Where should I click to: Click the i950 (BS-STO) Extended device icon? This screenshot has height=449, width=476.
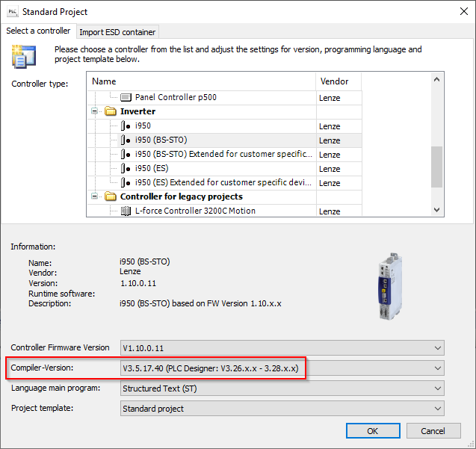tap(126, 154)
